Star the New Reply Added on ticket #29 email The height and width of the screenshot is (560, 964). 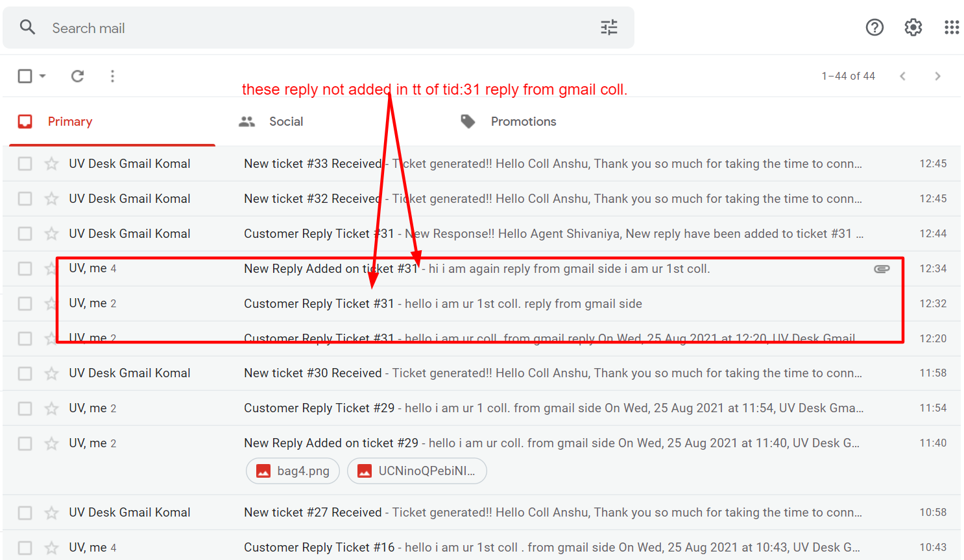[x=51, y=443]
